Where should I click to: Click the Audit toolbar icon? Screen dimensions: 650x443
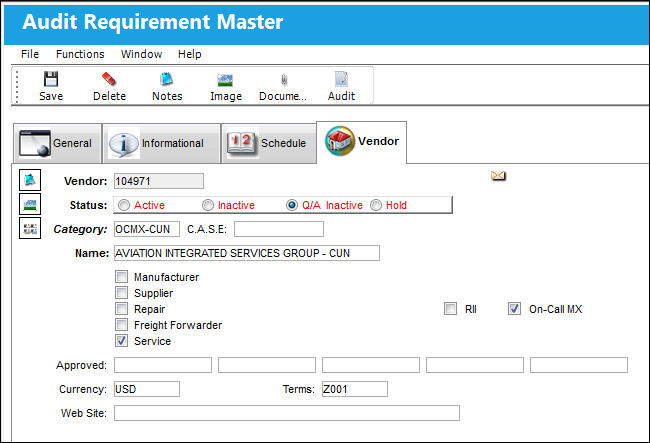pyautogui.click(x=341, y=79)
